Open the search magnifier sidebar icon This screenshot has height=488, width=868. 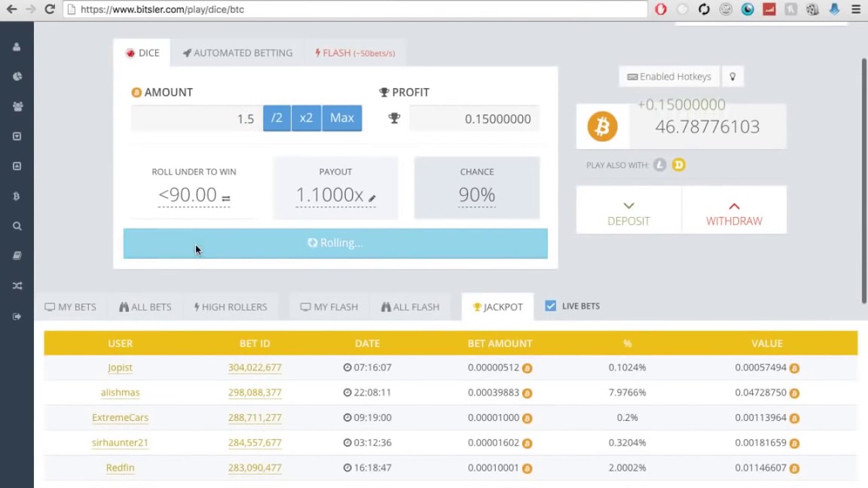(17, 226)
